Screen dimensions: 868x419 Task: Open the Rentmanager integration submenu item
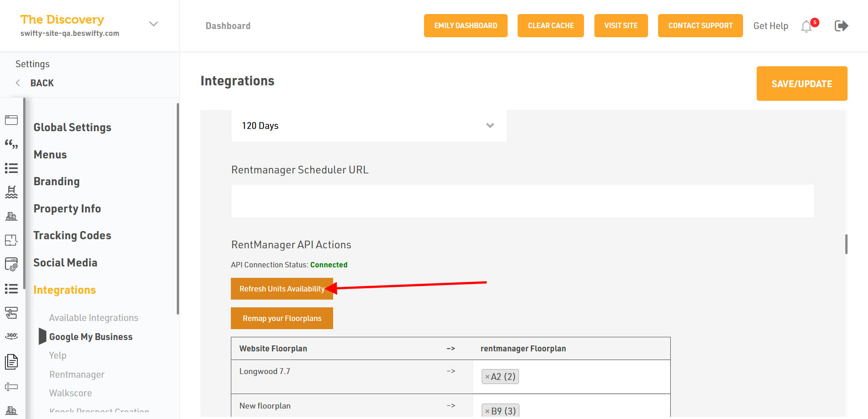pyautogui.click(x=77, y=375)
